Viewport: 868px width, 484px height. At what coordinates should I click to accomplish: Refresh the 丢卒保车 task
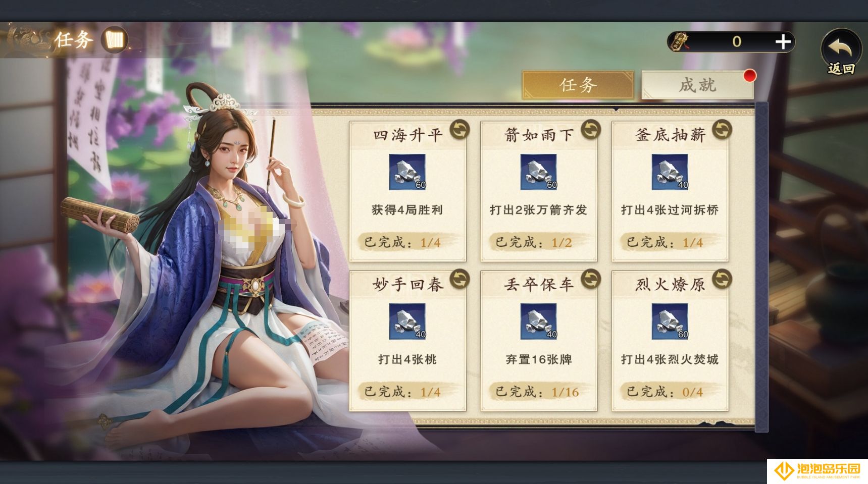tap(591, 279)
